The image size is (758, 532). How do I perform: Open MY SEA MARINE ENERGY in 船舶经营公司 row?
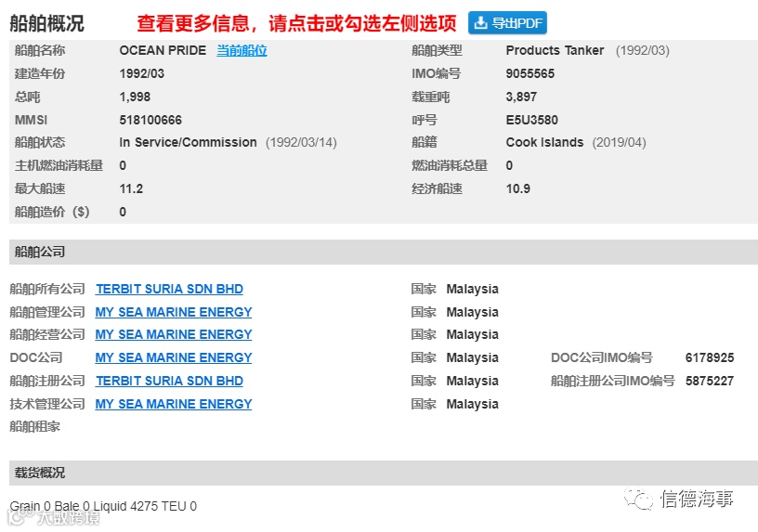click(174, 334)
